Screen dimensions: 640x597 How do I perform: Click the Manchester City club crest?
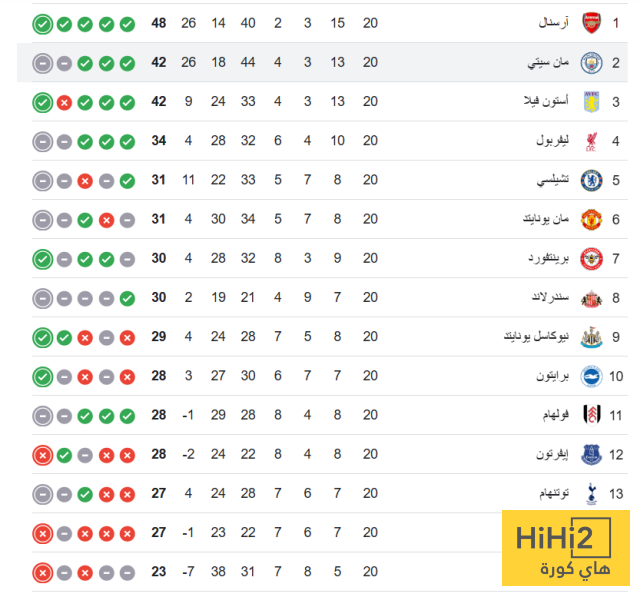pyautogui.click(x=591, y=63)
